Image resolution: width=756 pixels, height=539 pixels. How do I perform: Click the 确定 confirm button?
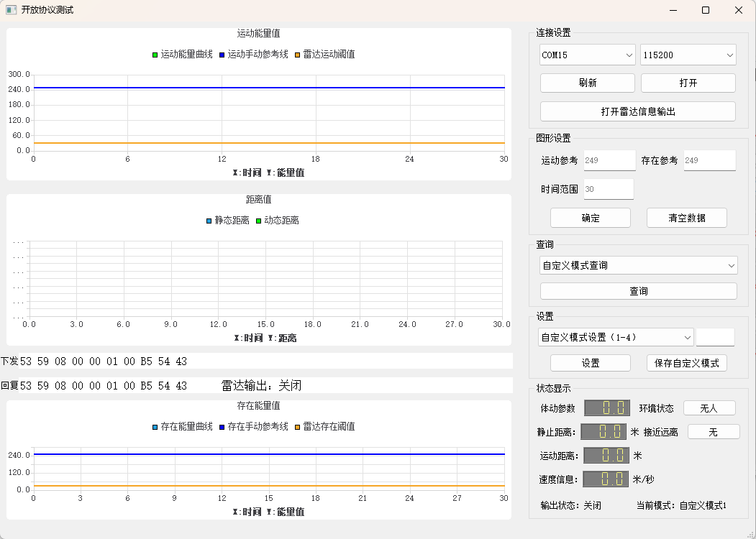(x=590, y=218)
